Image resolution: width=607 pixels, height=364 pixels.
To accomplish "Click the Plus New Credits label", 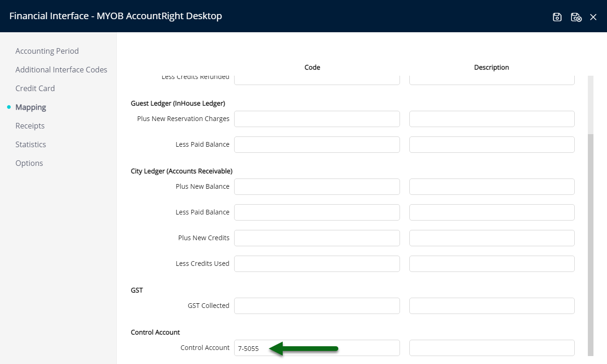I will click(x=204, y=238).
